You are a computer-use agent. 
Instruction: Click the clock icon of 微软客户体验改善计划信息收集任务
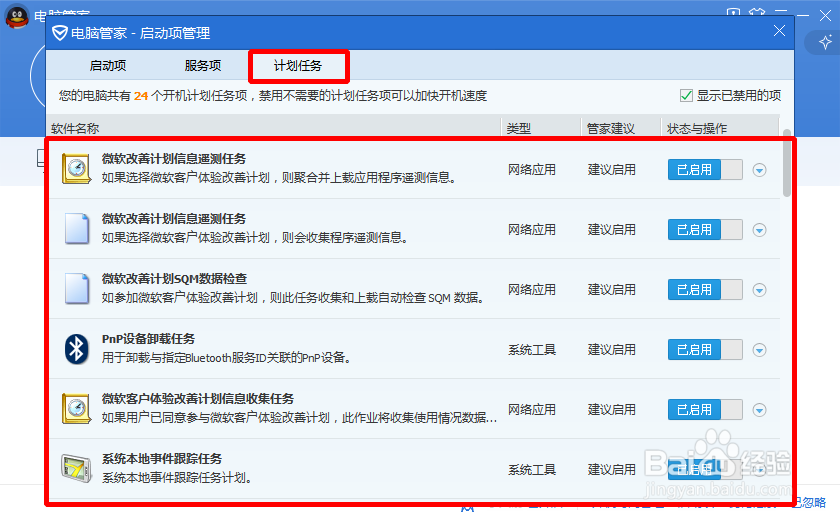pyautogui.click(x=76, y=409)
